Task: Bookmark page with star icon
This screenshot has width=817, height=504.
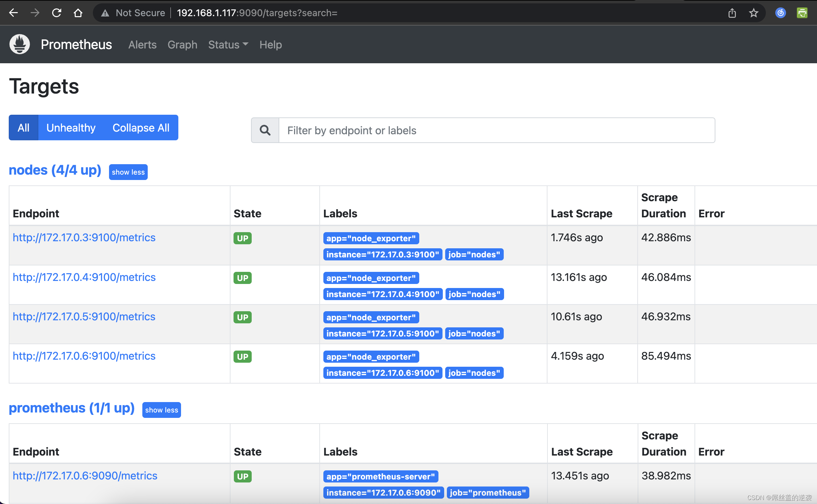Action: pyautogui.click(x=753, y=13)
